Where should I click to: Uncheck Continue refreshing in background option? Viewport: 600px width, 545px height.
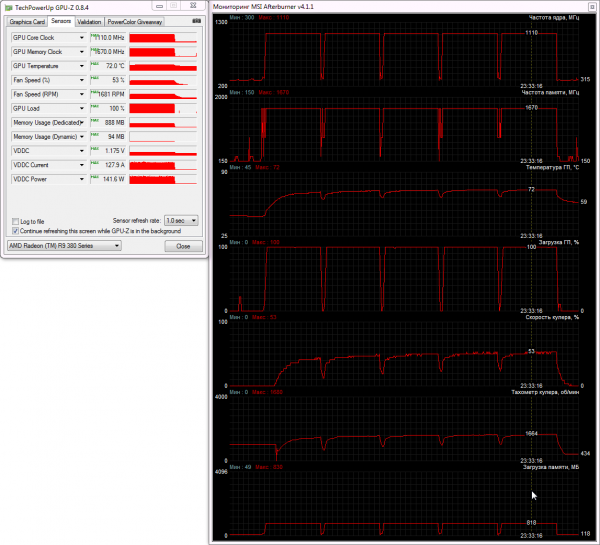[x=15, y=231]
